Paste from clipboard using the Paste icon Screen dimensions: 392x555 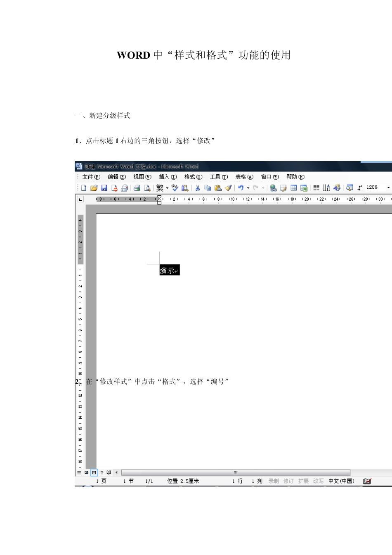(218, 188)
